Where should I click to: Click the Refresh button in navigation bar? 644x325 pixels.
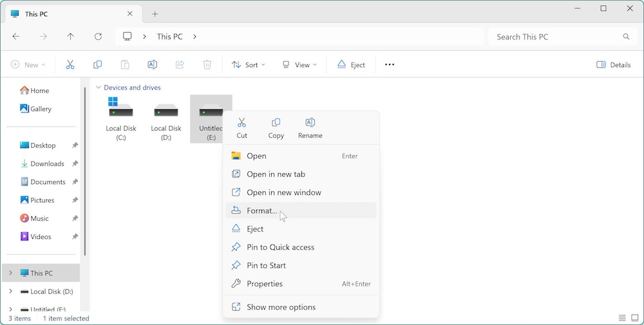coord(98,37)
